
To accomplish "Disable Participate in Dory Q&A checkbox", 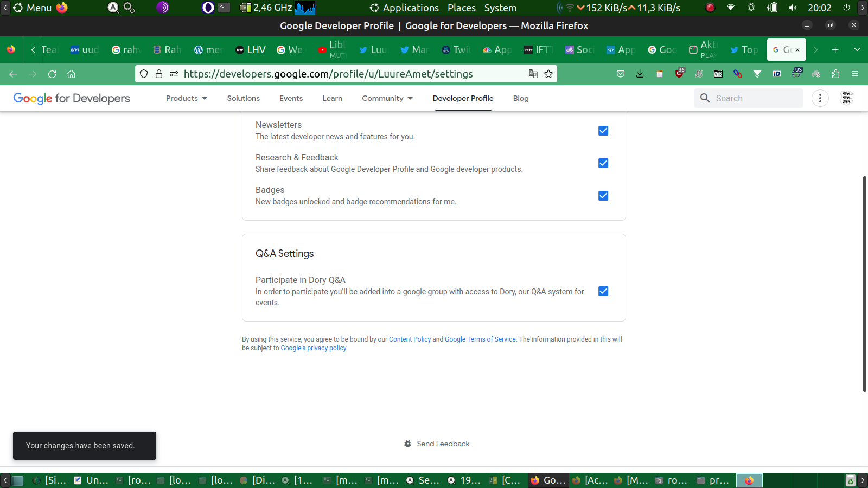I will (x=603, y=291).
